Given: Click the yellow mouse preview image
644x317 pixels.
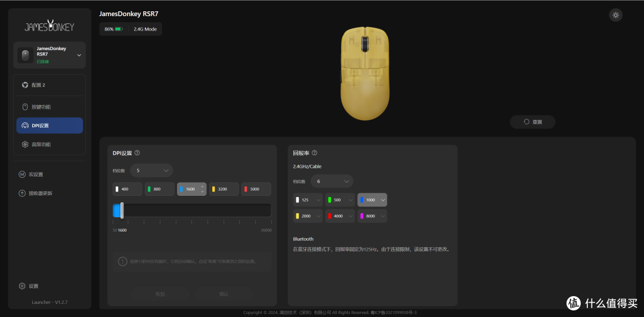Looking at the screenshot, I should point(365,73).
